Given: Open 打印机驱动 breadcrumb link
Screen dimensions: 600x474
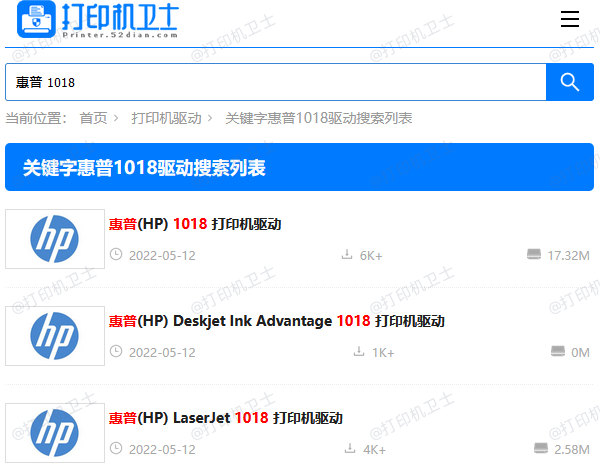Looking at the screenshot, I should tap(166, 118).
